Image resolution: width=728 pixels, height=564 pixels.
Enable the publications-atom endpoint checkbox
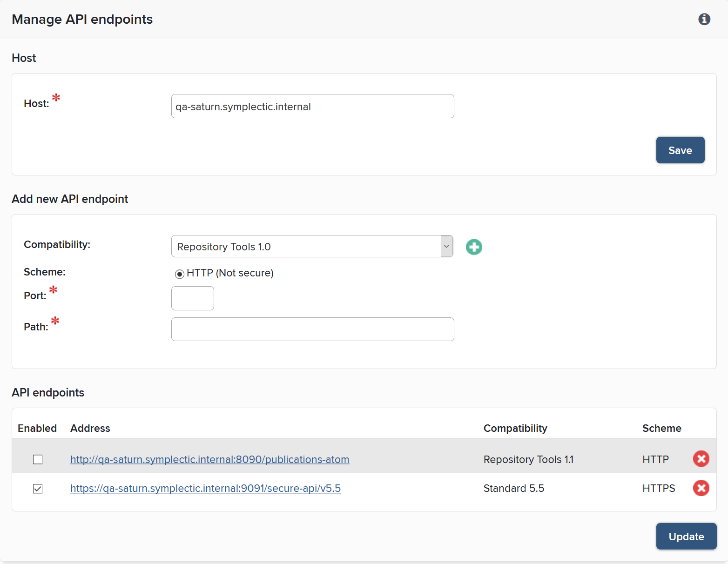[x=38, y=459]
